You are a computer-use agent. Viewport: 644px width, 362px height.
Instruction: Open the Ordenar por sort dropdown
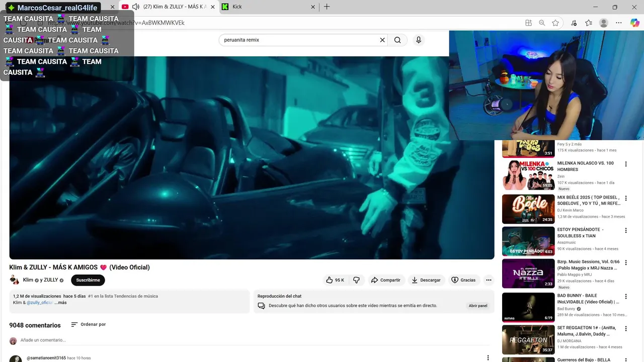pyautogui.click(x=88, y=325)
